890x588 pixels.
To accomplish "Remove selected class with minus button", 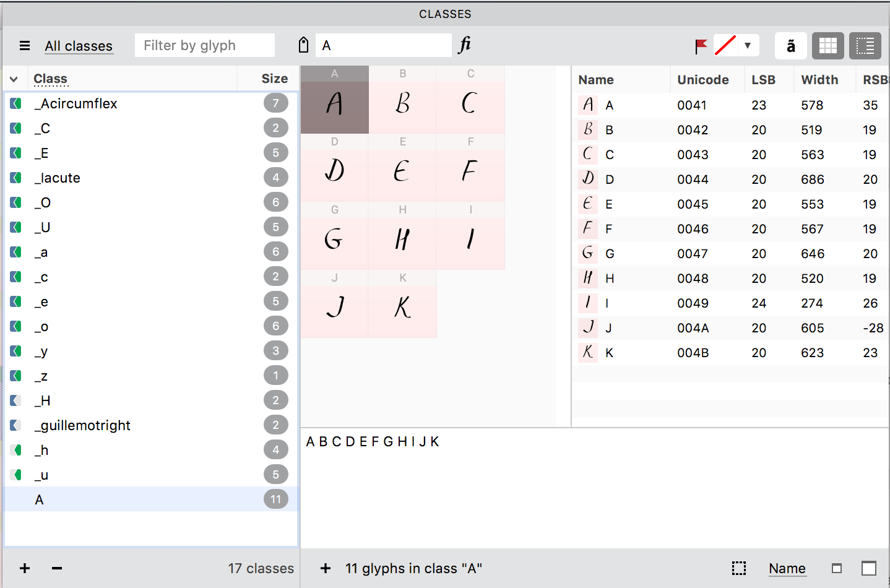I will pyautogui.click(x=57, y=568).
